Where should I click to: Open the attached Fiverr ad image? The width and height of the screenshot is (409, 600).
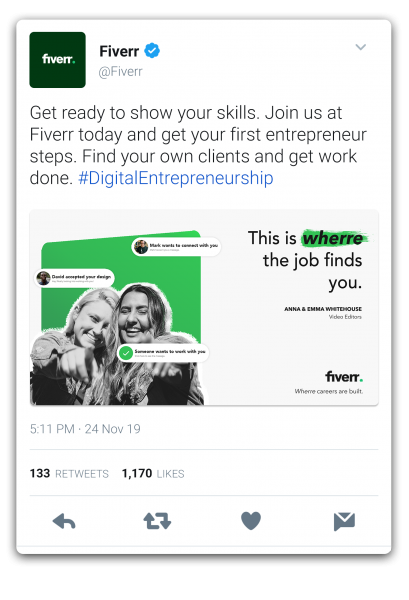(204, 307)
